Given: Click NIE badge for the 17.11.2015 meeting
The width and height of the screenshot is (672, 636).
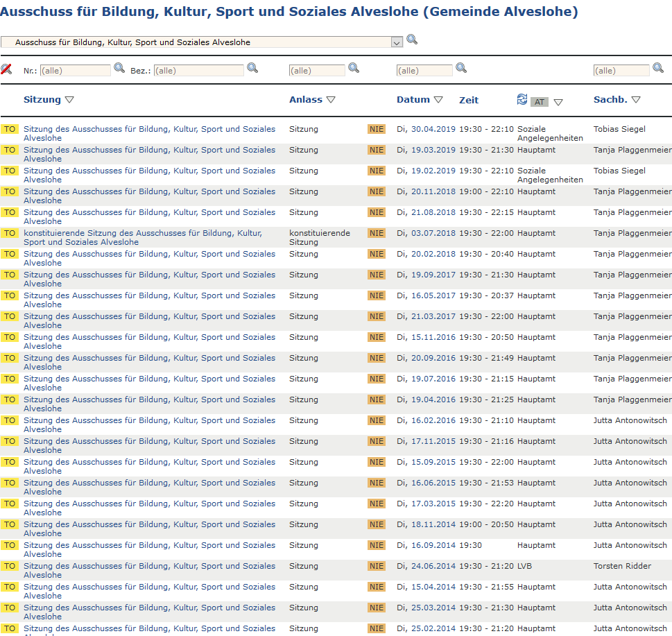Looking at the screenshot, I should [x=377, y=441].
